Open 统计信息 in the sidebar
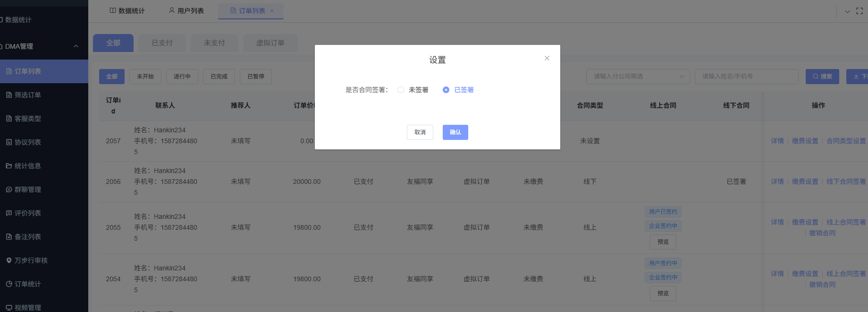 point(27,166)
